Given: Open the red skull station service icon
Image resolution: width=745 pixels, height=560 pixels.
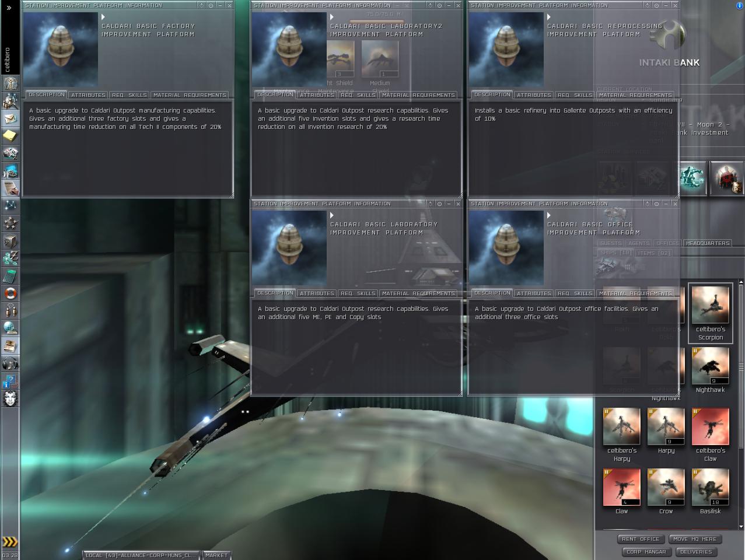Looking at the screenshot, I should tap(727, 178).
